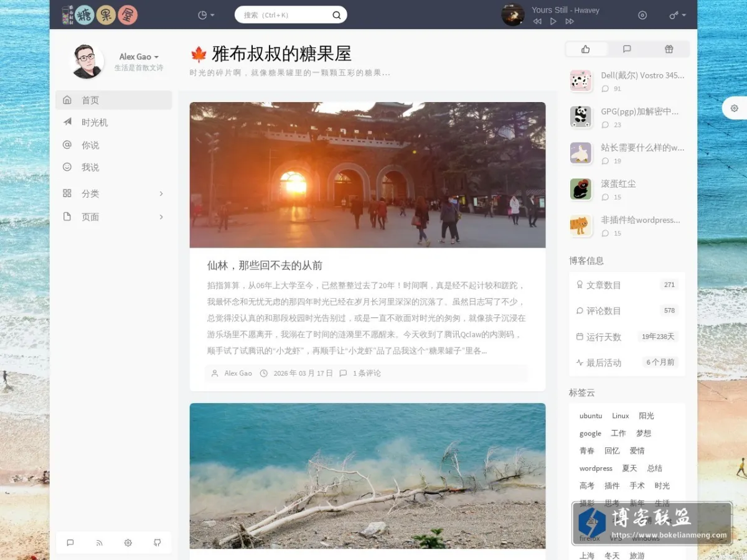Viewport: 747px width, 560px height.
Task: Open the 站长需要什么样的w... article
Action: (x=642, y=147)
